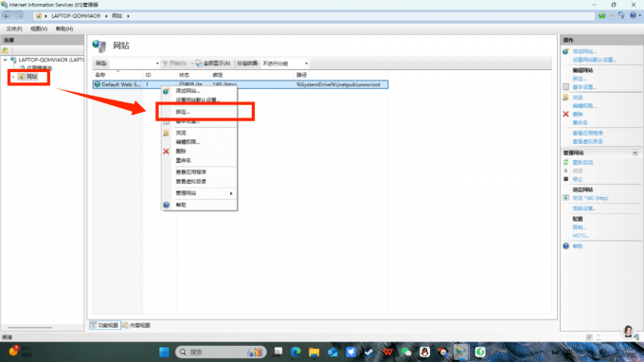
Task: Switch to the 功能视图 tab
Action: pyautogui.click(x=105, y=325)
